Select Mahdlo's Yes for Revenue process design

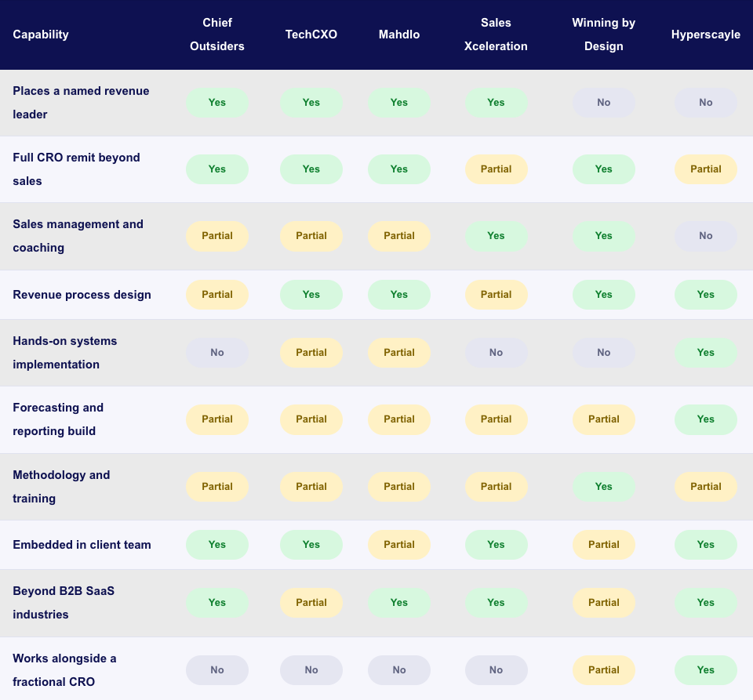click(399, 295)
